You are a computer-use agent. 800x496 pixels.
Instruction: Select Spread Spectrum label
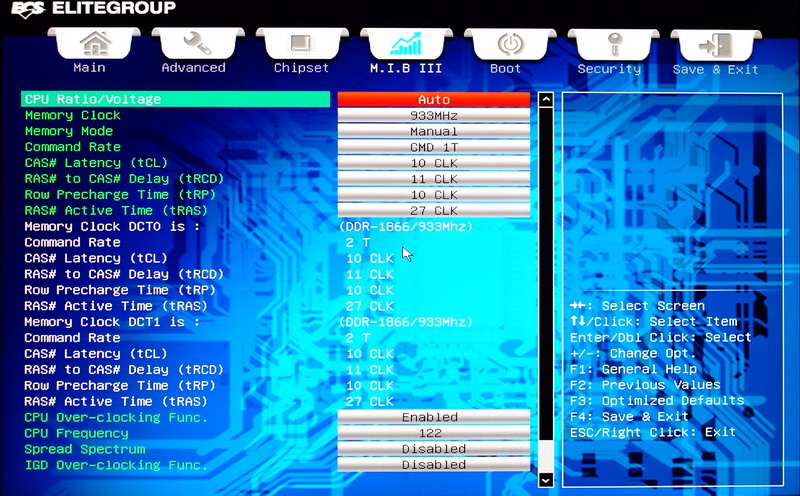85,449
